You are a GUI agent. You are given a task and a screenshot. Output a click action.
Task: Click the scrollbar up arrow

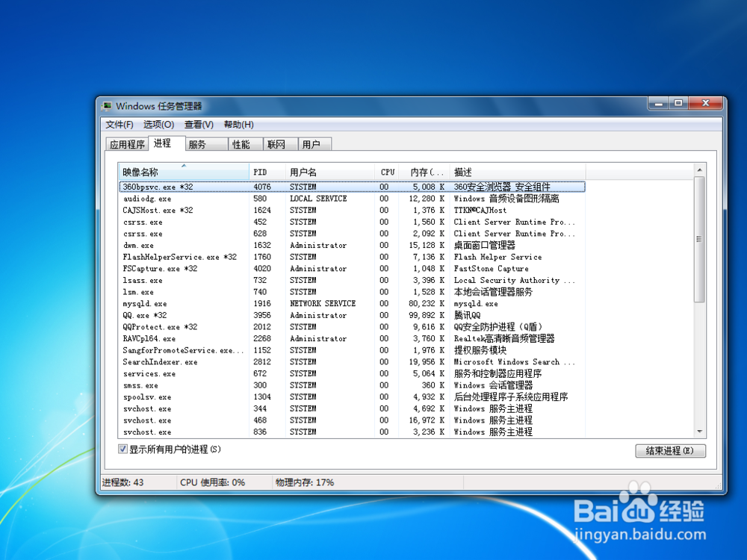[699, 170]
